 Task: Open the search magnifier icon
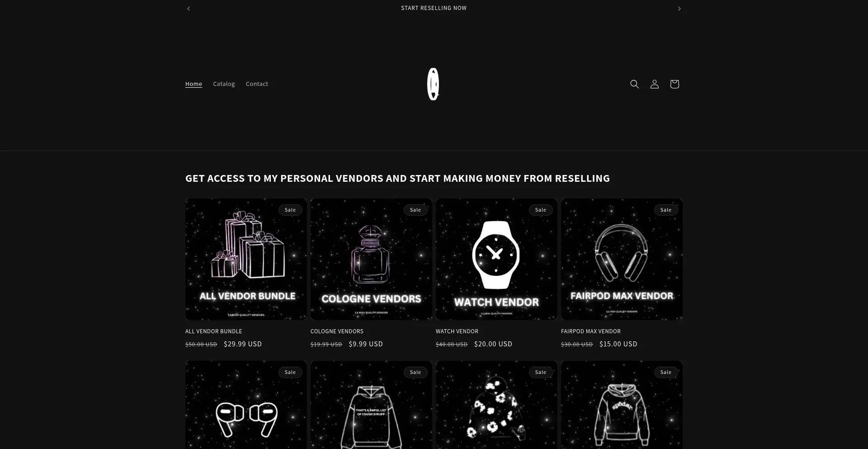pyautogui.click(x=634, y=84)
